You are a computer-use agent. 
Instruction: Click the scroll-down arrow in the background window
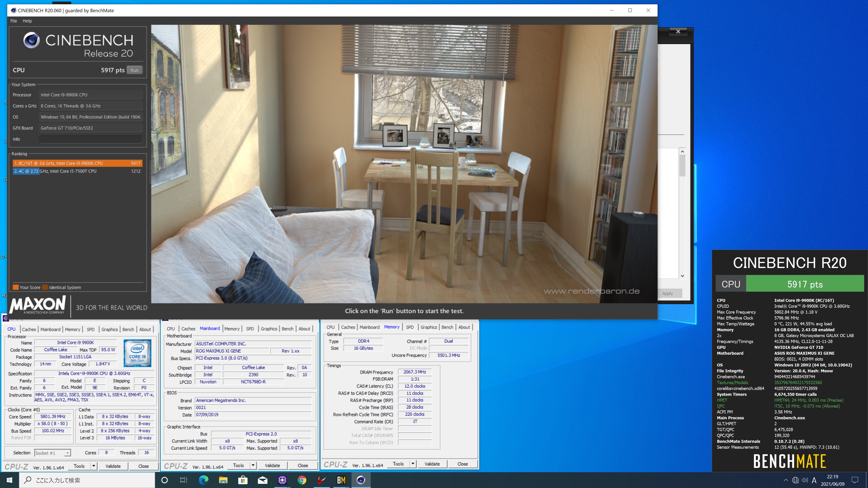click(x=682, y=276)
